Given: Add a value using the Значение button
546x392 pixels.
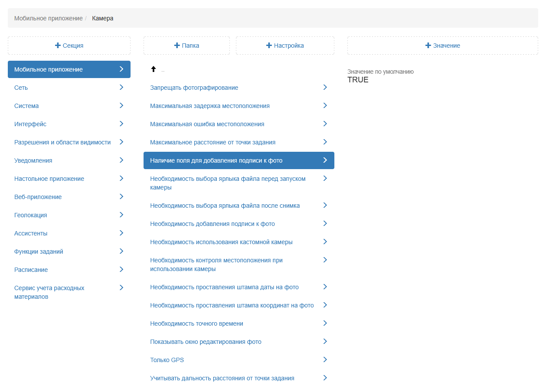Looking at the screenshot, I should coord(442,46).
